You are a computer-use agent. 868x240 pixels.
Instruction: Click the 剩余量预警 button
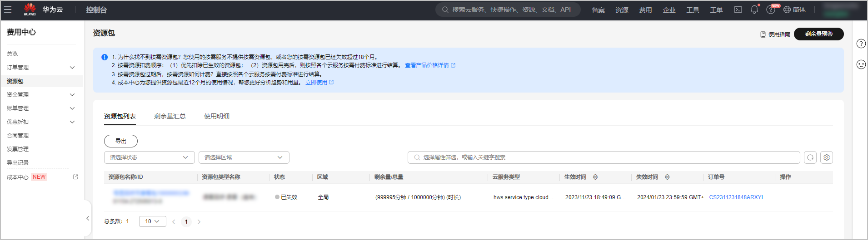818,34
